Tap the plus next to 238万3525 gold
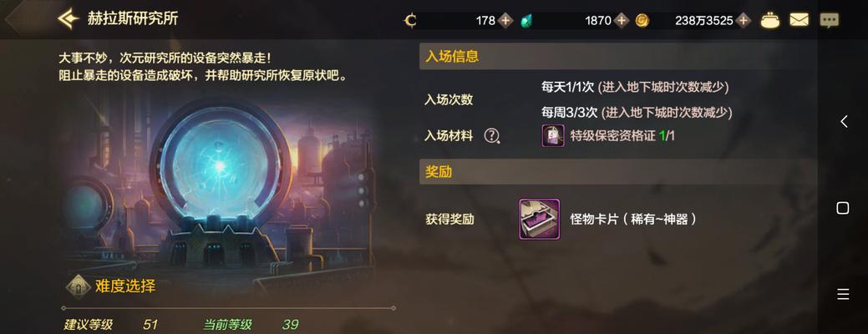This screenshot has height=334, width=868. [744, 21]
